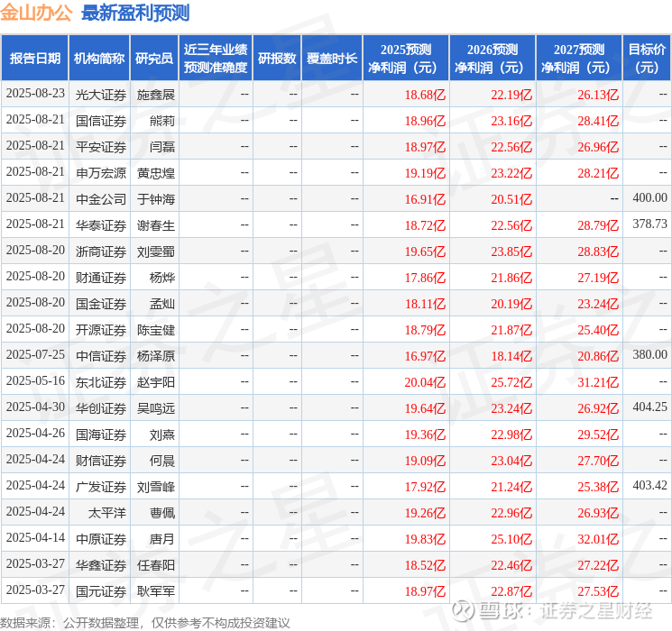Click the 2025-07-25 report date
Screen dimensions: 672x631
tap(35, 354)
